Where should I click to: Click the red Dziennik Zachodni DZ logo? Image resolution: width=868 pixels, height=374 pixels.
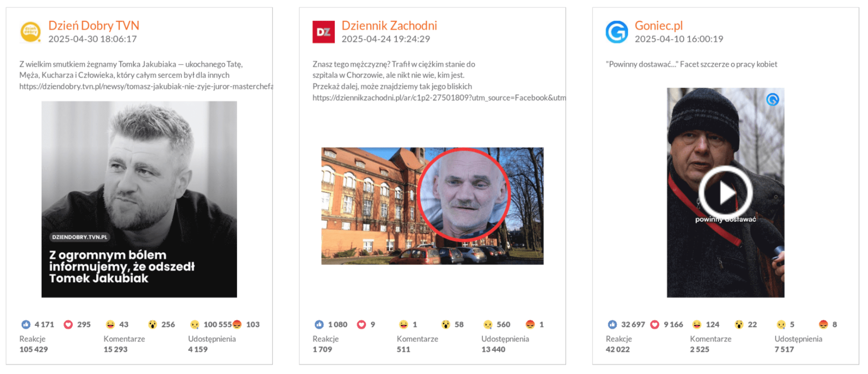(x=323, y=32)
